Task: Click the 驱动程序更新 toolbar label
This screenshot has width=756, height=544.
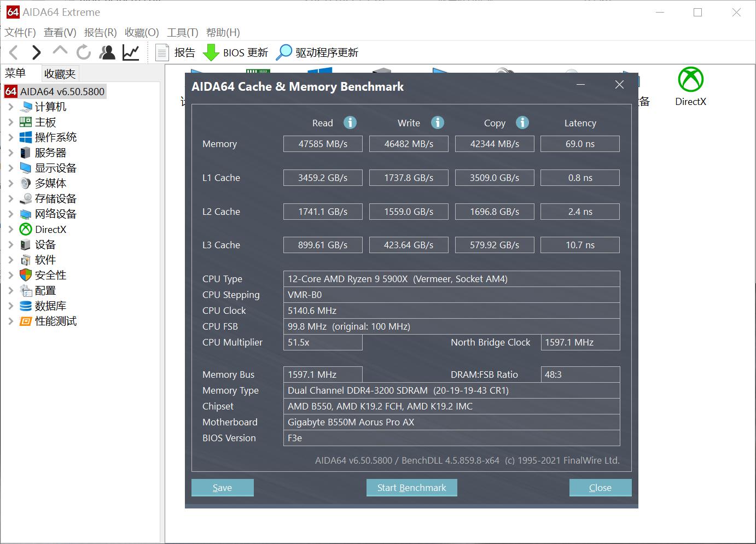Action: point(327,52)
